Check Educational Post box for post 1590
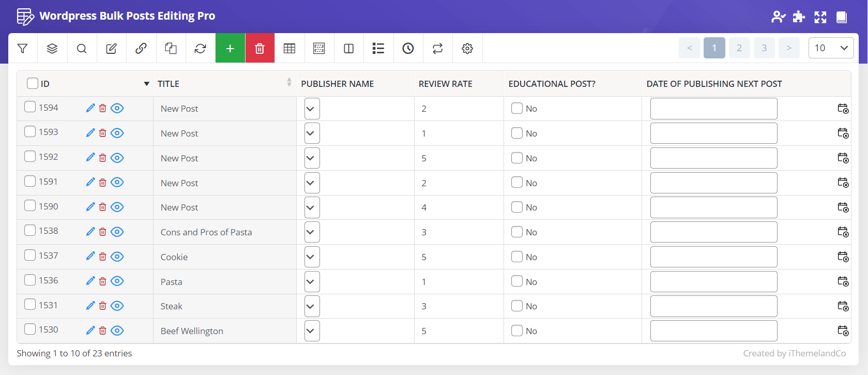Viewport: 868px width, 375px height. [x=517, y=207]
